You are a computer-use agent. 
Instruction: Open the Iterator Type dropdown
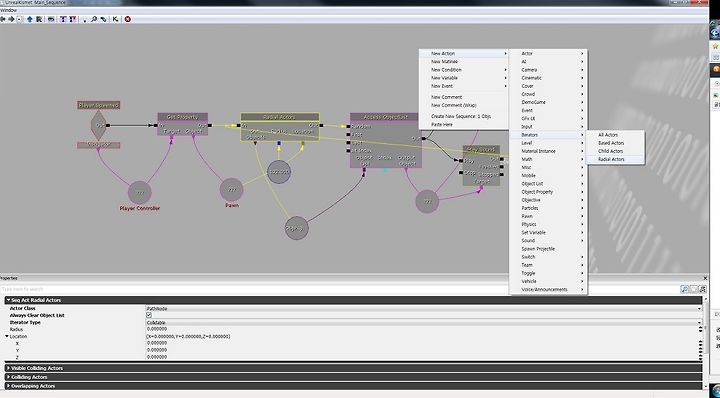coord(700,322)
